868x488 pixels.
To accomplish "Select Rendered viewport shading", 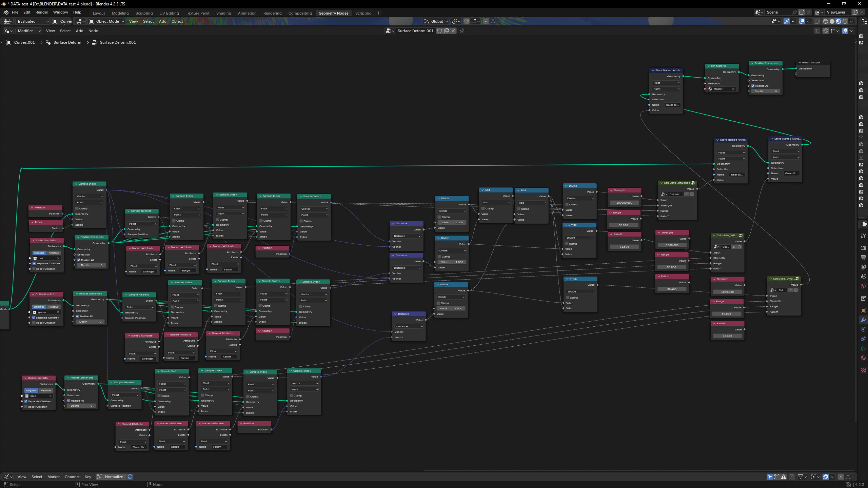I will coord(845,21).
